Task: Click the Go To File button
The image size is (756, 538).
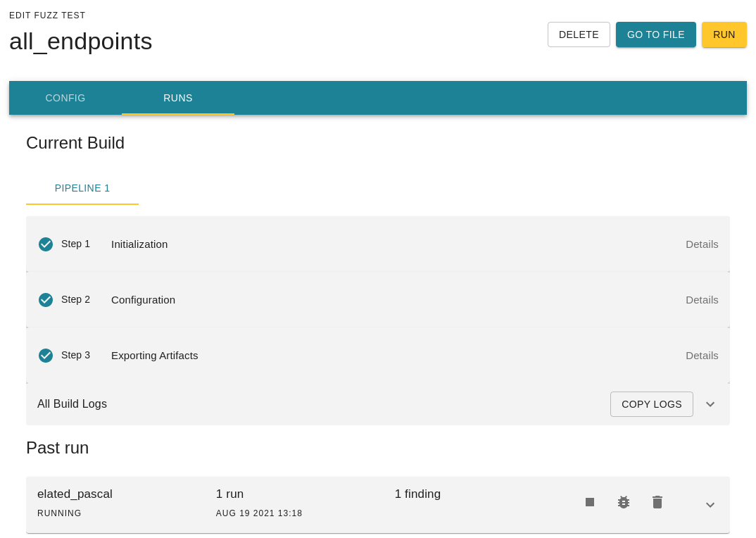Action: point(656,35)
